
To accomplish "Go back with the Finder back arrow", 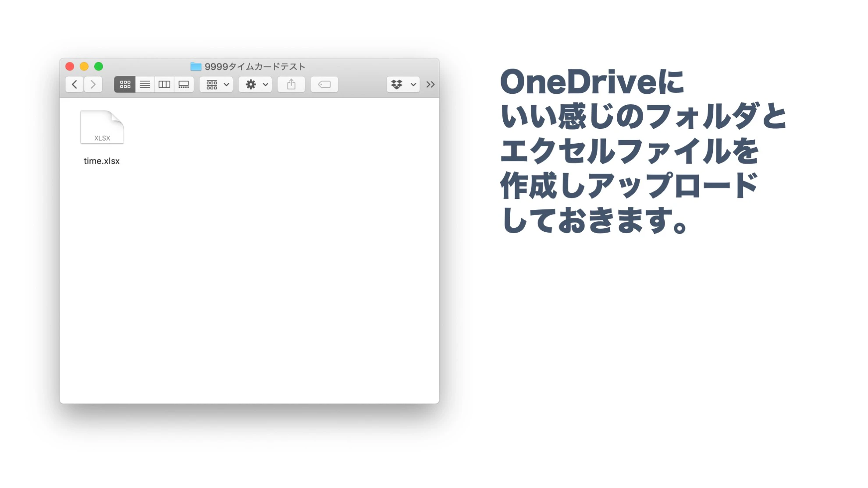I will coord(75,85).
